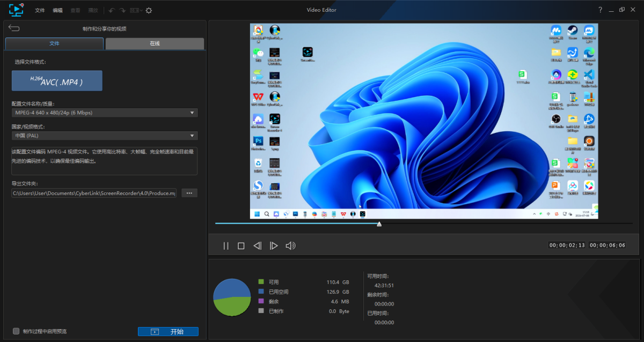The width and height of the screenshot is (644, 342).
Task: Start production with the 开始 button
Action: point(168,332)
